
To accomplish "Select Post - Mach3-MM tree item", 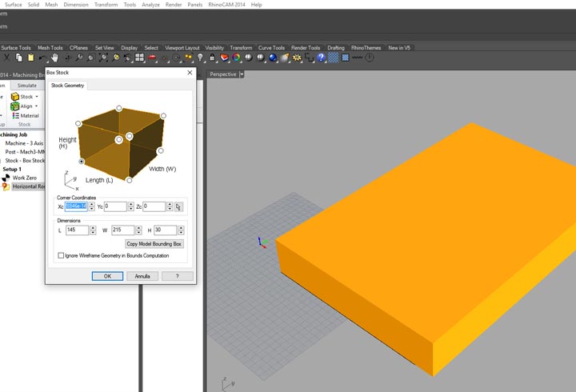I will [x=25, y=152].
